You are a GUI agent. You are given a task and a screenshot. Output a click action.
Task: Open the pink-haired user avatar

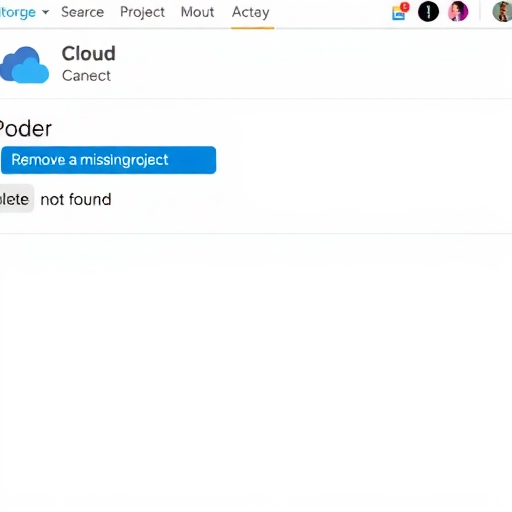[x=458, y=11]
